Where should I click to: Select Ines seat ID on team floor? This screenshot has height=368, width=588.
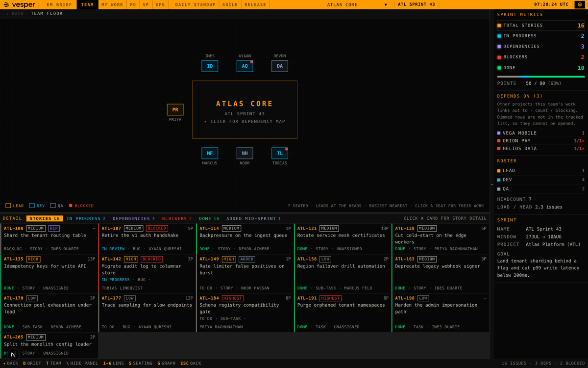[x=210, y=66]
